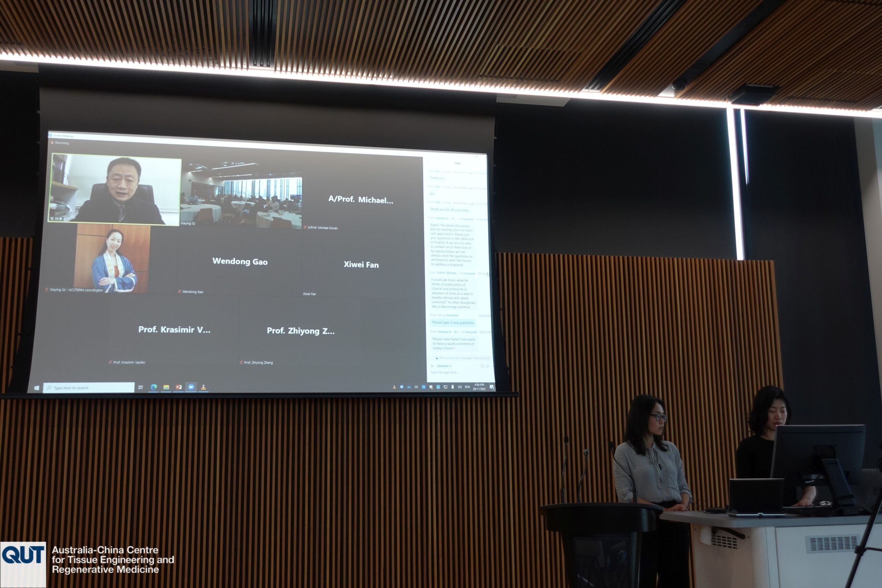This screenshot has width=882, height=588.
Task: Click the Zoom app taskbar icon
Action: click(191, 387)
